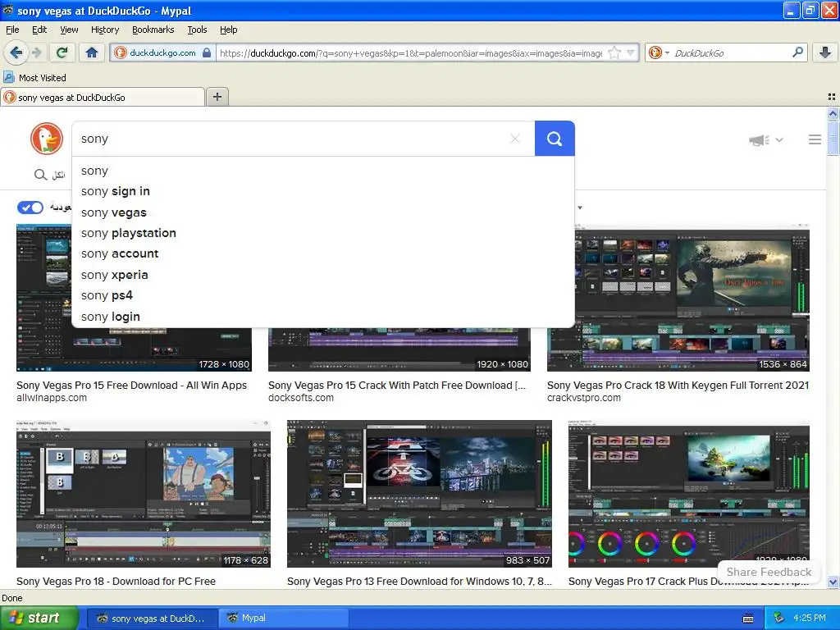Image resolution: width=840 pixels, height=630 pixels.
Task: Open the Sony Vegas Pro 18 cartoon screenshot thumbnail
Action: point(143,493)
